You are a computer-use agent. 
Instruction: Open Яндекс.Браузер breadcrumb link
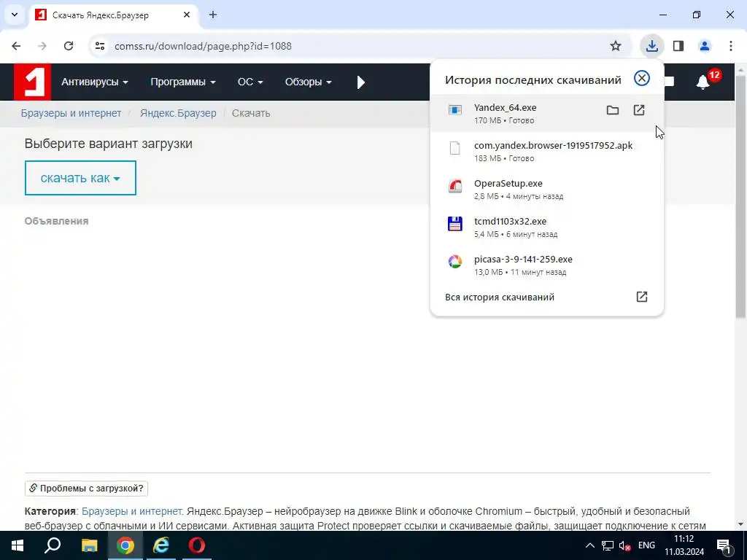pyautogui.click(x=178, y=113)
